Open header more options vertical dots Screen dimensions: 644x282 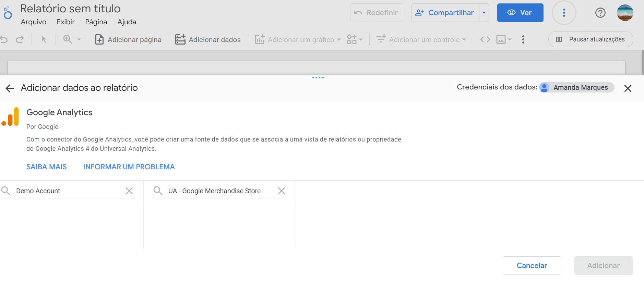[x=564, y=13]
